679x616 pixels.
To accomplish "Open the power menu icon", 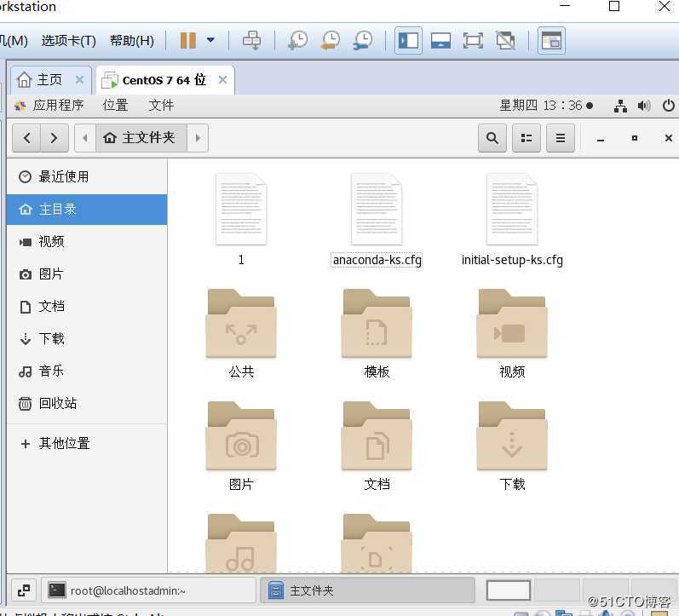I will tap(669, 106).
